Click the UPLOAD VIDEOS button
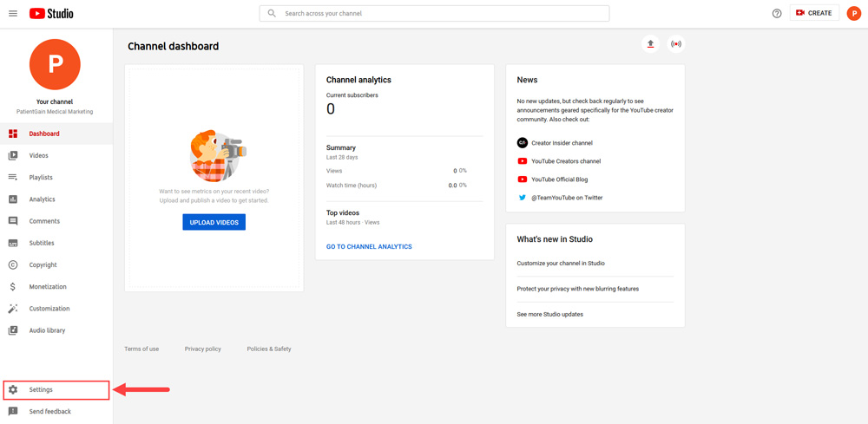The image size is (868, 424). pyautogui.click(x=214, y=222)
